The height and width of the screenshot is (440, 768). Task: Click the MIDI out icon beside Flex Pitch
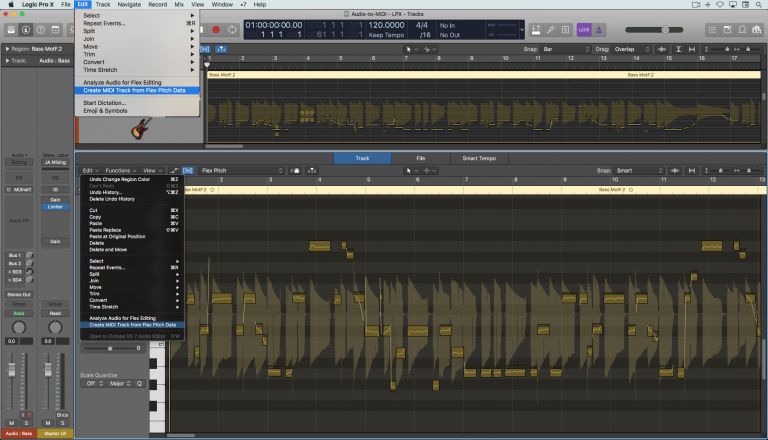[x=295, y=171]
